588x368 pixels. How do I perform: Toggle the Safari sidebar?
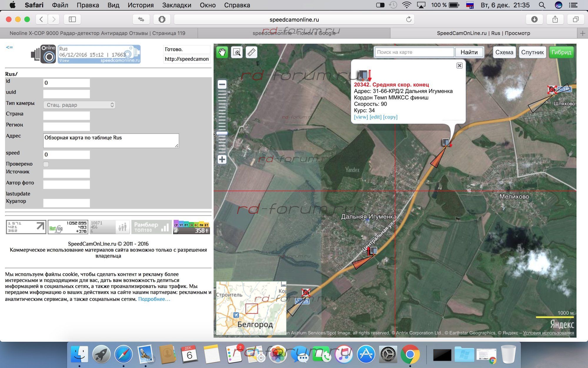72,19
